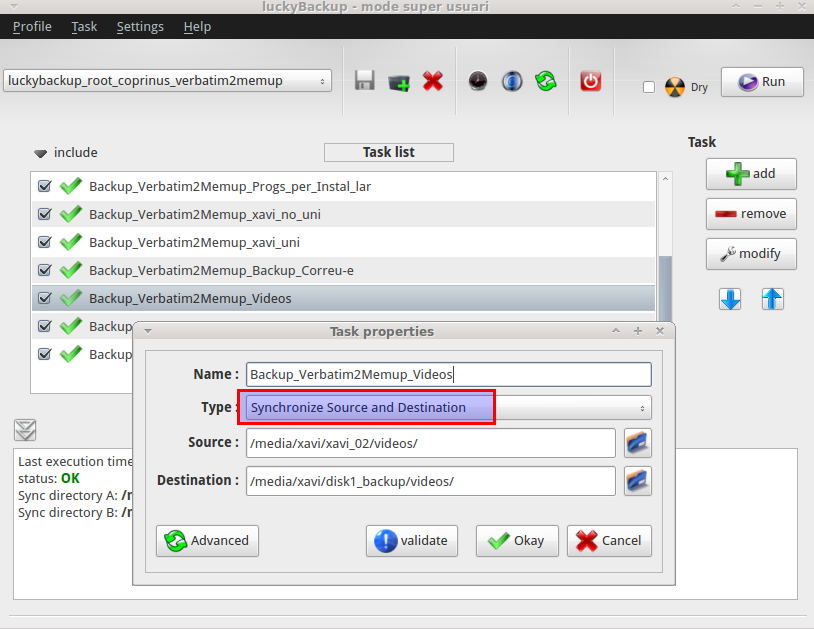Open the profile selection dropdown
The image size is (814, 629).
click(x=168, y=81)
